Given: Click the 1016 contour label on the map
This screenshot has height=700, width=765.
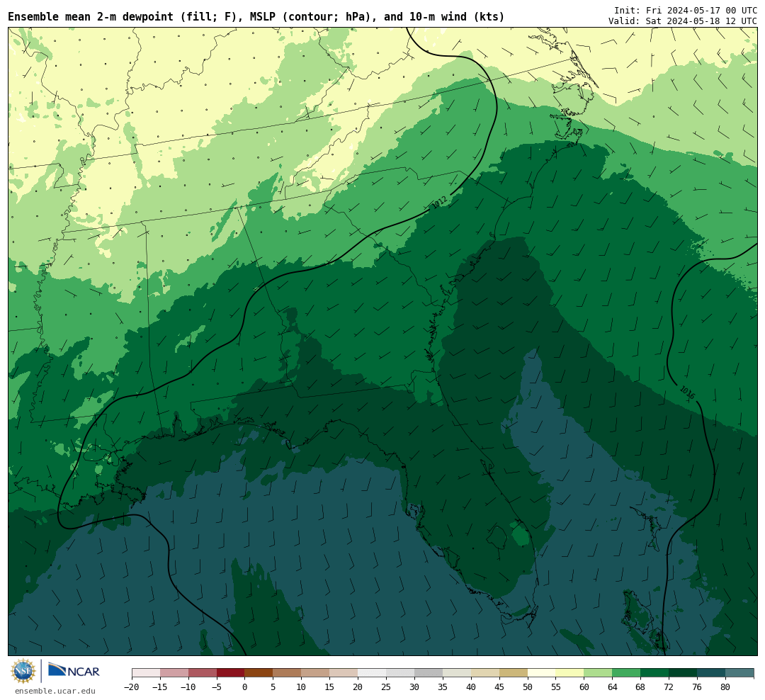Looking at the screenshot, I should (687, 392).
